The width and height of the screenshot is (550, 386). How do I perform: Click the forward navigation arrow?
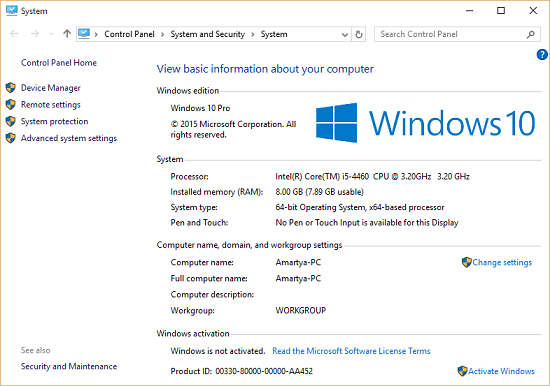coord(35,34)
